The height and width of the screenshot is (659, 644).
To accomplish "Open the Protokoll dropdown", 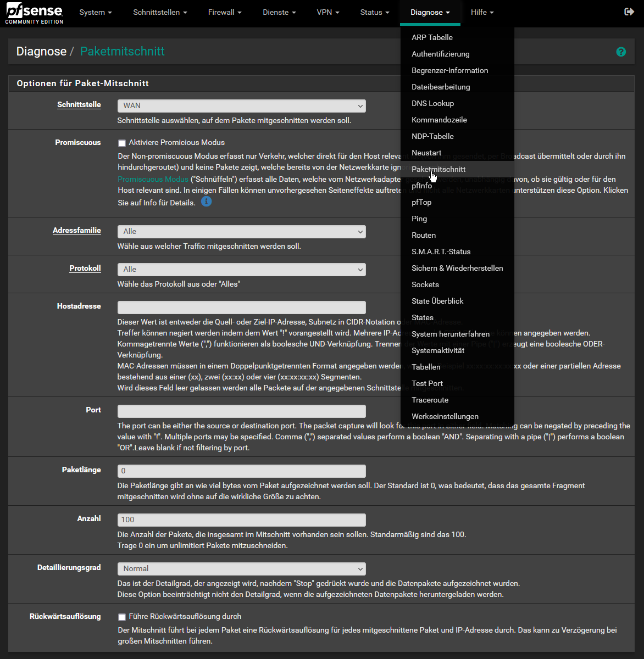I will tap(242, 270).
